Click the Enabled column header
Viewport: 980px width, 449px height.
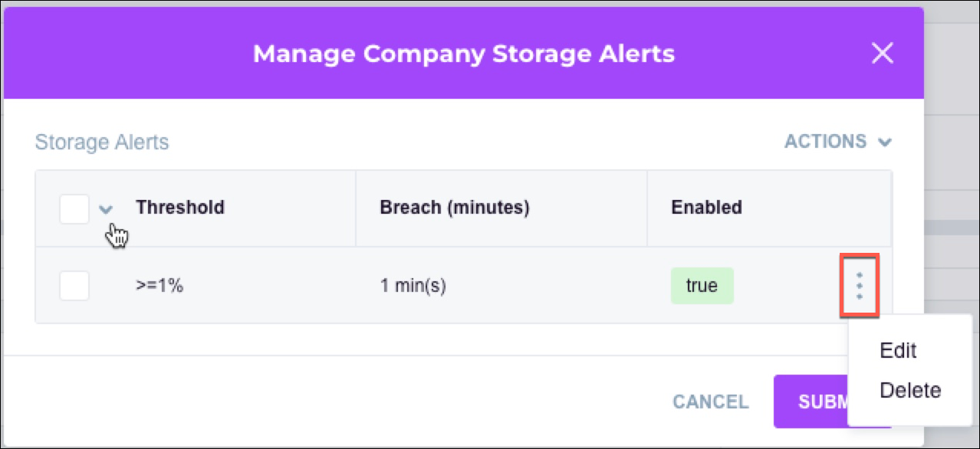[706, 208]
